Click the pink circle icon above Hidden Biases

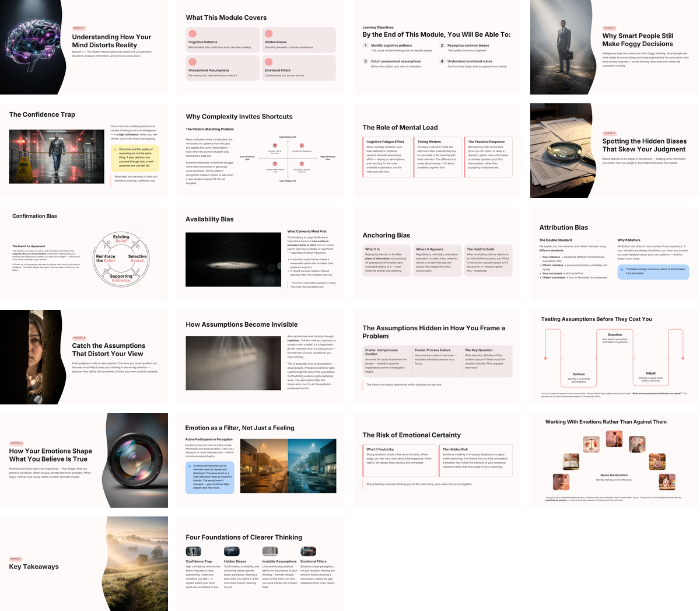[x=269, y=34]
